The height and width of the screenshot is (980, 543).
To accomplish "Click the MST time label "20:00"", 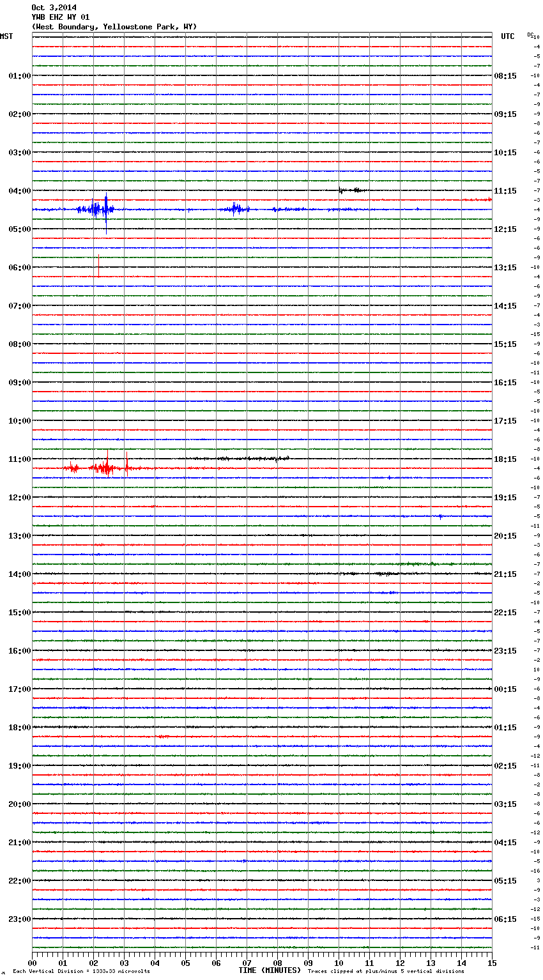I will coord(20,804).
